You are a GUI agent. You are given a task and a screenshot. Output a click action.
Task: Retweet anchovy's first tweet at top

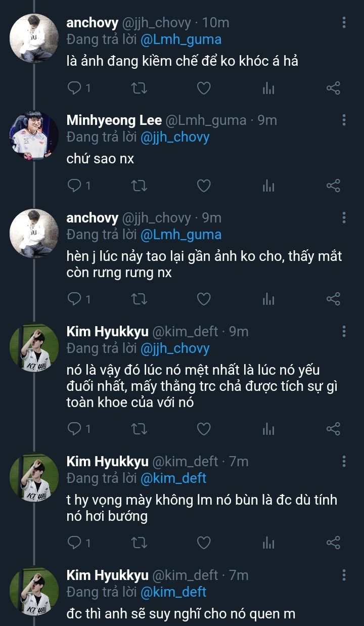[x=139, y=88]
